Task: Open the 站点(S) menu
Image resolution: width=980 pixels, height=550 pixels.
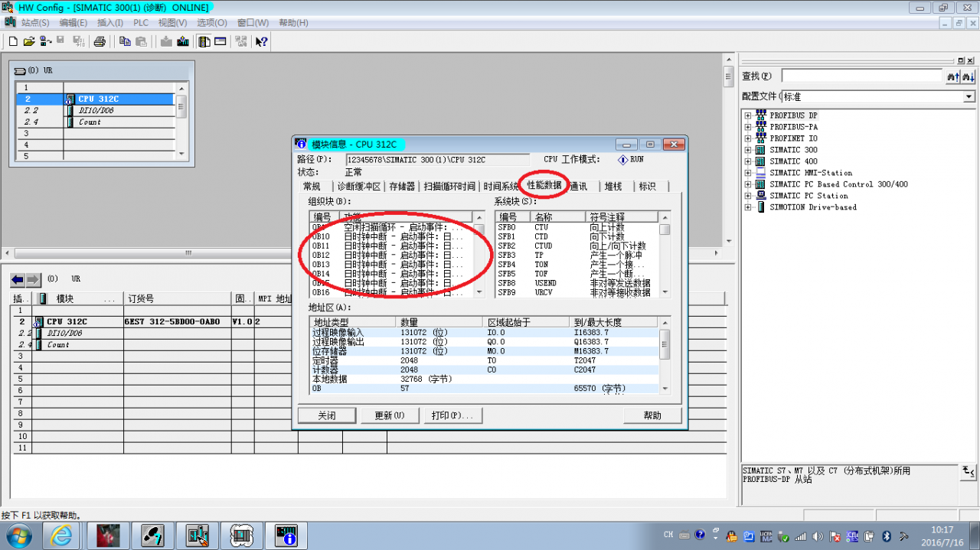Action: click(35, 23)
